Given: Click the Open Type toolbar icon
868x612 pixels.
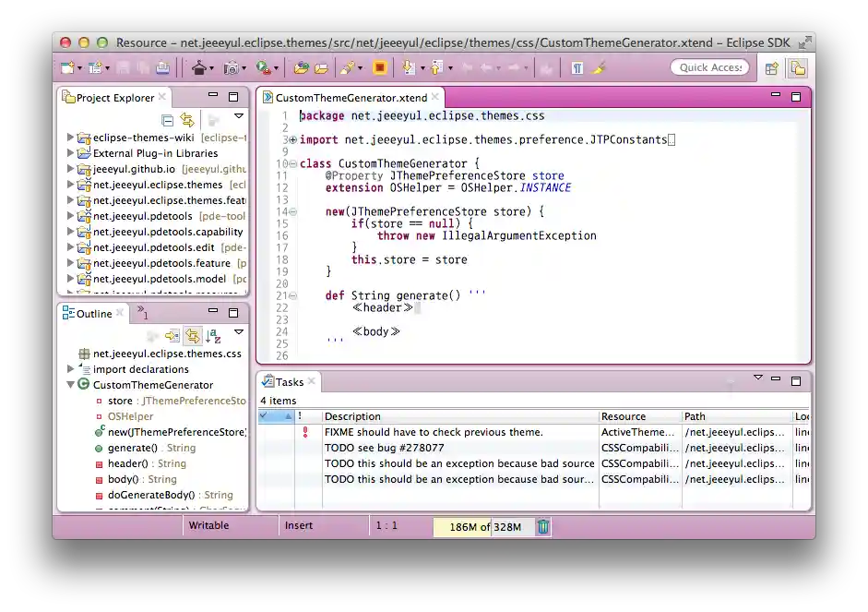Looking at the screenshot, I should 301,66.
